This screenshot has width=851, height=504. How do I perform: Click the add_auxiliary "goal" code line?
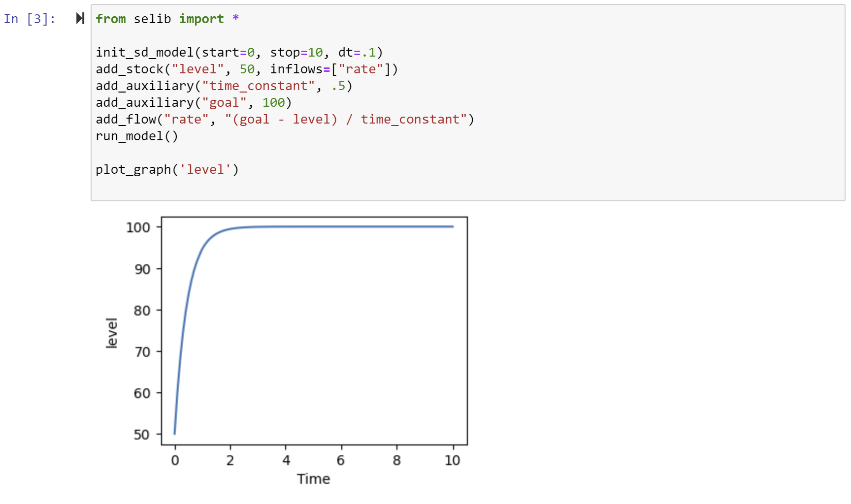tap(194, 103)
